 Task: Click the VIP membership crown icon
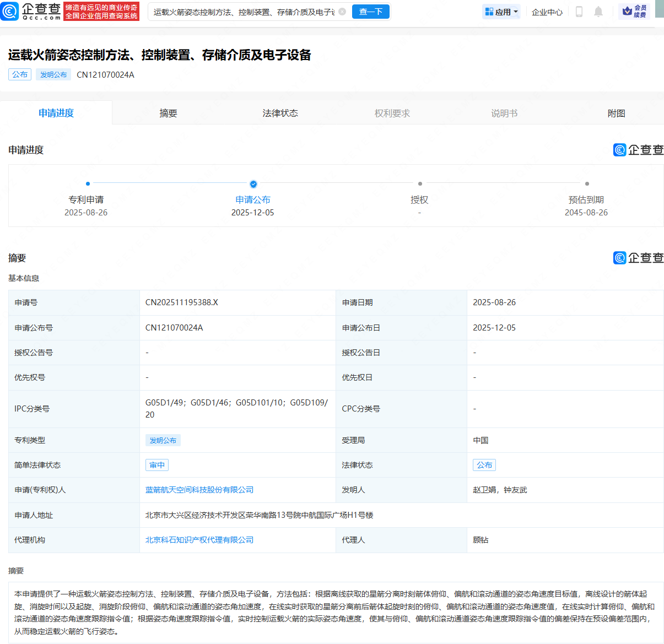(627, 12)
